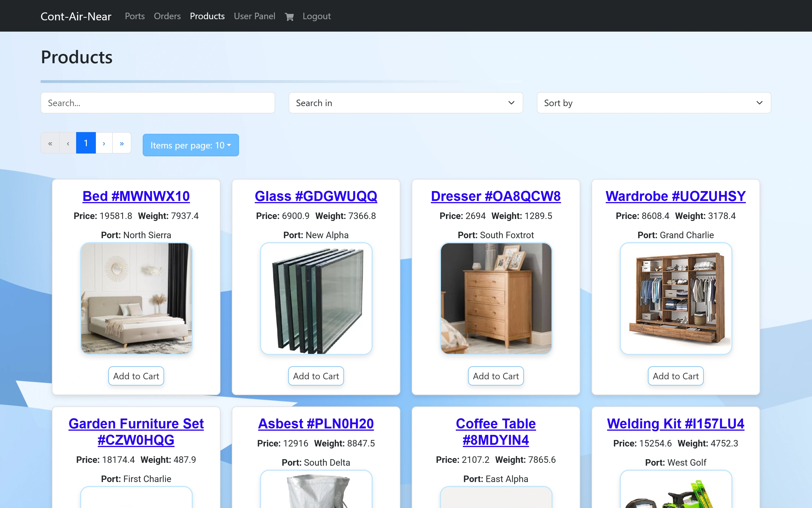Click the Cont-Air-Near brand logo
812x508 pixels.
[x=76, y=16]
